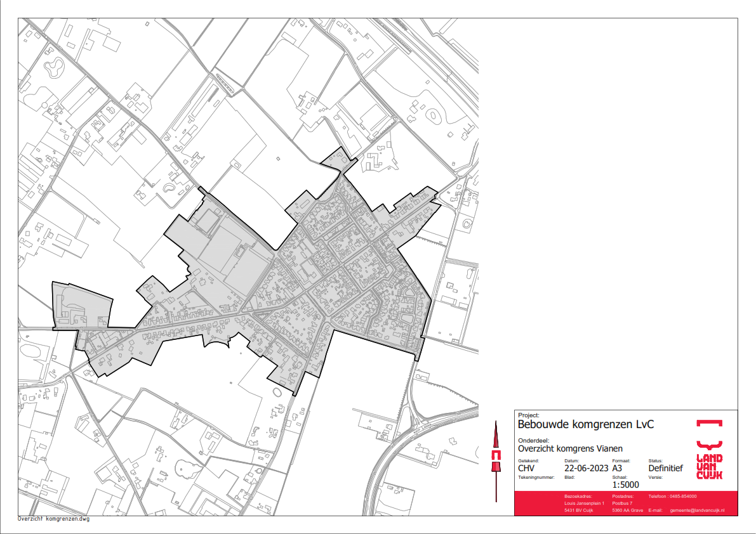
Task: Click the email address gemeente@landvancuijk.nl
Action: point(697,510)
